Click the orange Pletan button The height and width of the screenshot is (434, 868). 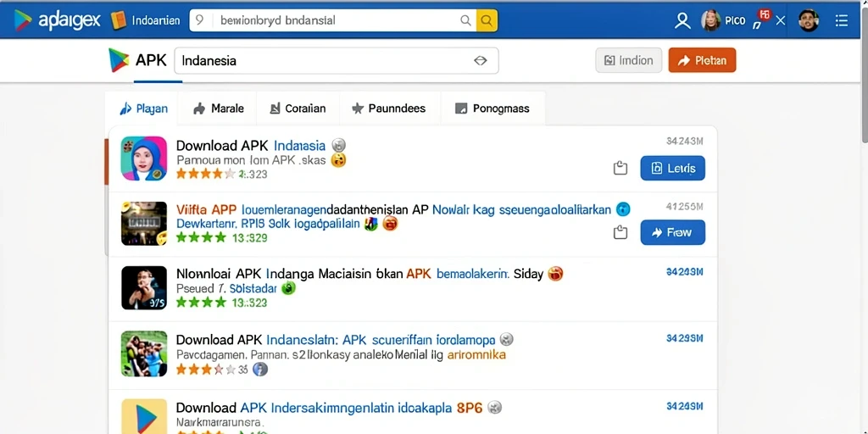[702, 60]
